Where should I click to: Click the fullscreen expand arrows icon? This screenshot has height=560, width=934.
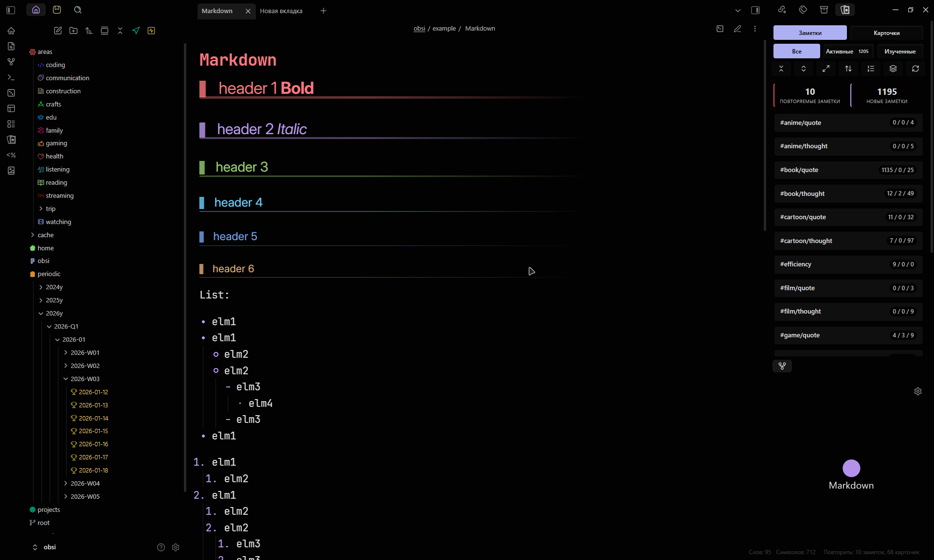coord(826,69)
